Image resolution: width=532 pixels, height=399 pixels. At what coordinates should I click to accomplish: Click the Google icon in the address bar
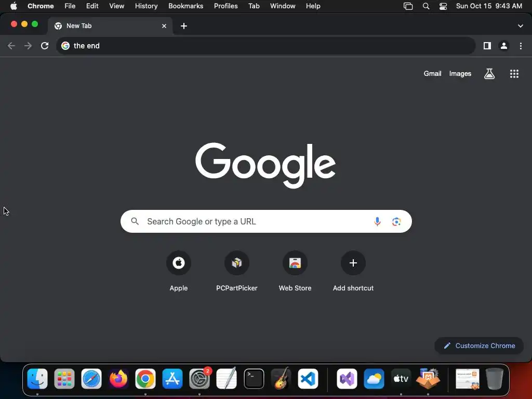(x=65, y=46)
